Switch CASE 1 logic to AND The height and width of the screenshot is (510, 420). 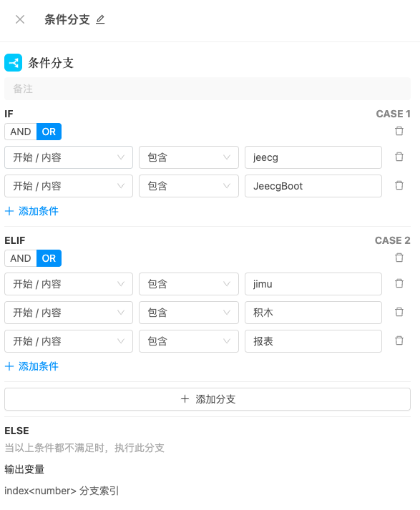point(21,132)
